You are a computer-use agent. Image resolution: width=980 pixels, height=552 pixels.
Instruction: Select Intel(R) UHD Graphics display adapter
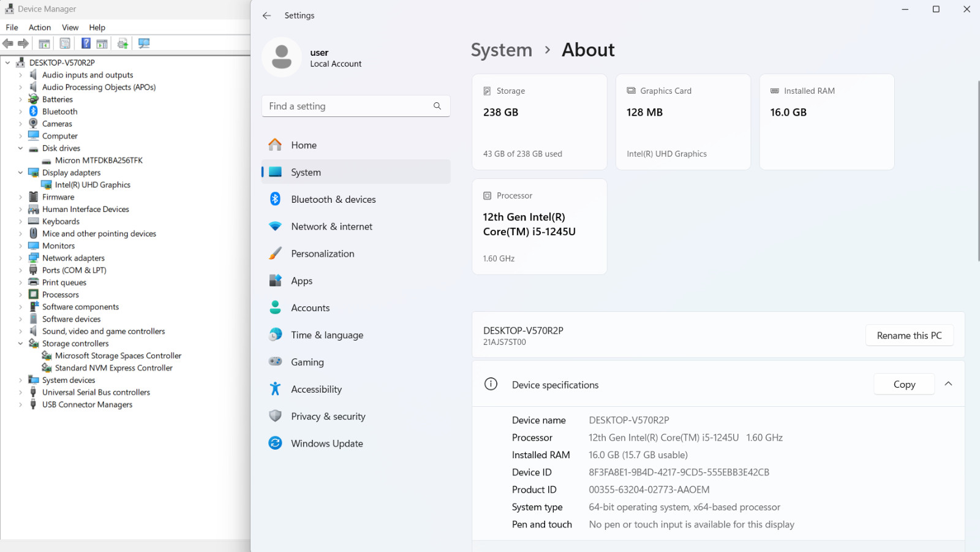point(92,185)
